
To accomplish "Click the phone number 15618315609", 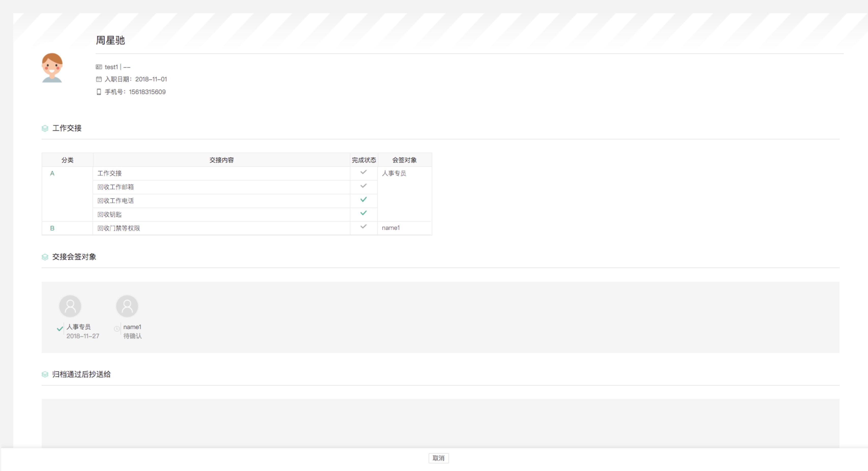I will (x=147, y=92).
